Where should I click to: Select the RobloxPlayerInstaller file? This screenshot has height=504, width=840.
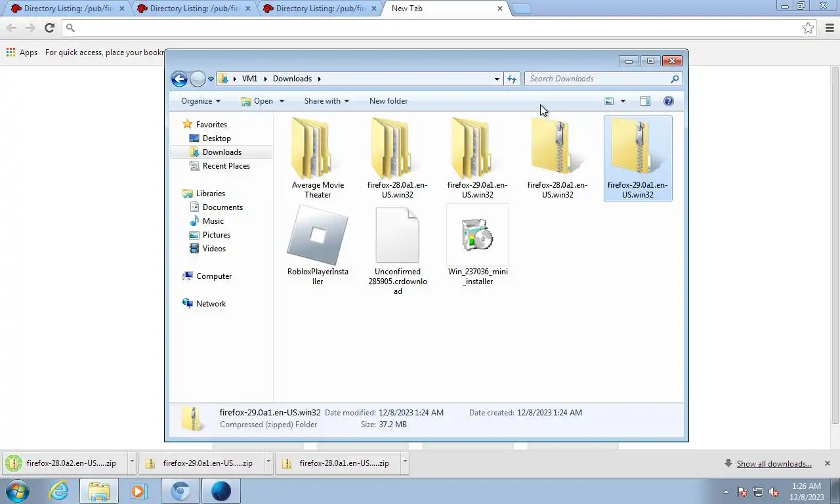[318, 245]
